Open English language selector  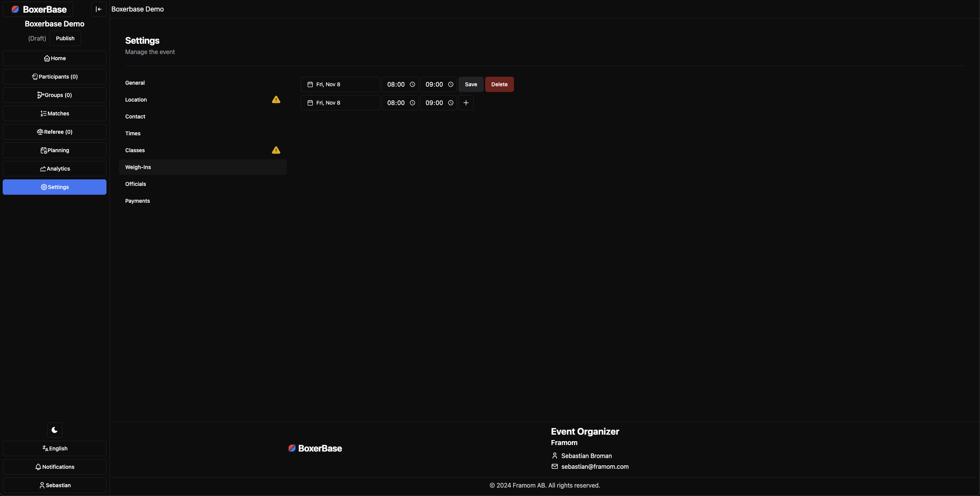[x=54, y=448]
